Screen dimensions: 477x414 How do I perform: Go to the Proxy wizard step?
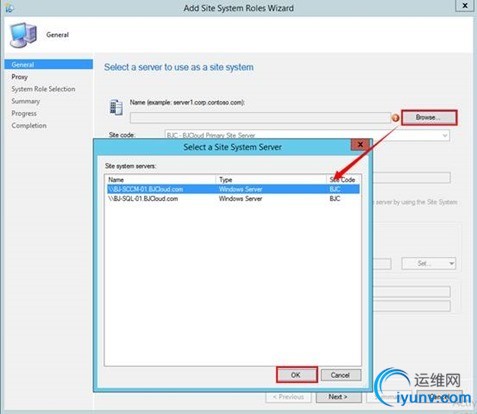tap(20, 77)
